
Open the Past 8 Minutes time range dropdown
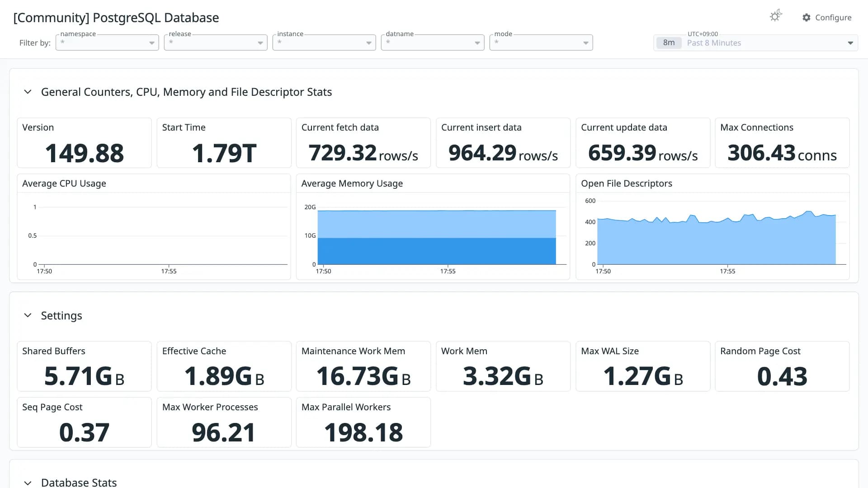(x=755, y=43)
